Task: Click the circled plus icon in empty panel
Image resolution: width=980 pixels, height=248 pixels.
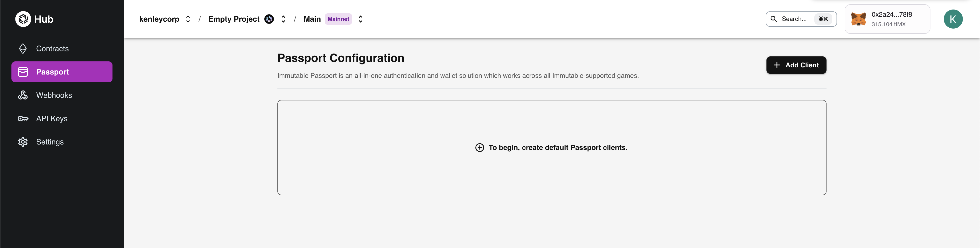Action: pos(479,148)
